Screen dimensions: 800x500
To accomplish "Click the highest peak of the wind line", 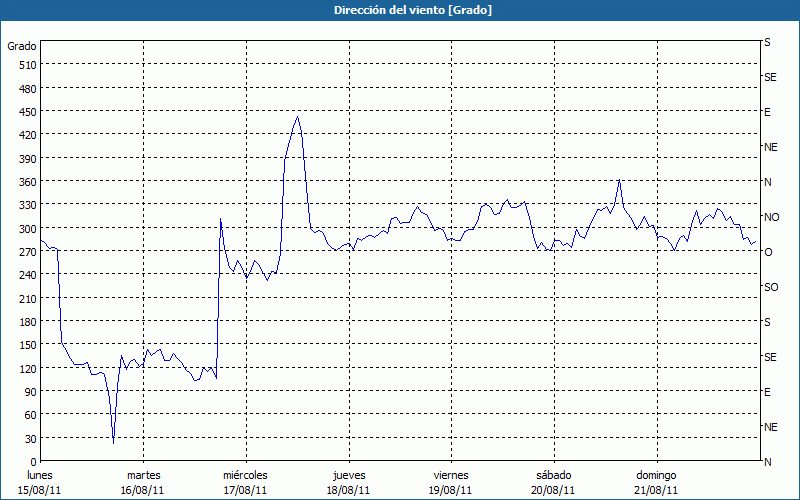I will (x=297, y=117).
